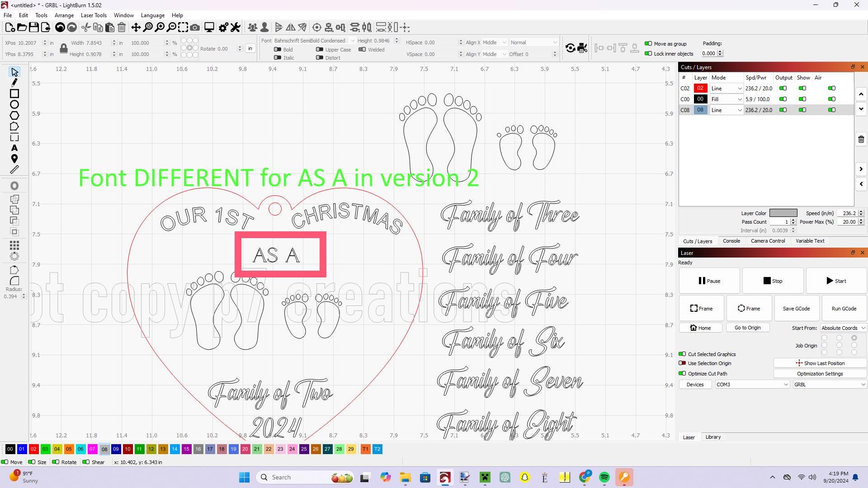Open the Grid Array tool
Image resolution: width=868 pixels, height=488 pixels.
point(14,245)
